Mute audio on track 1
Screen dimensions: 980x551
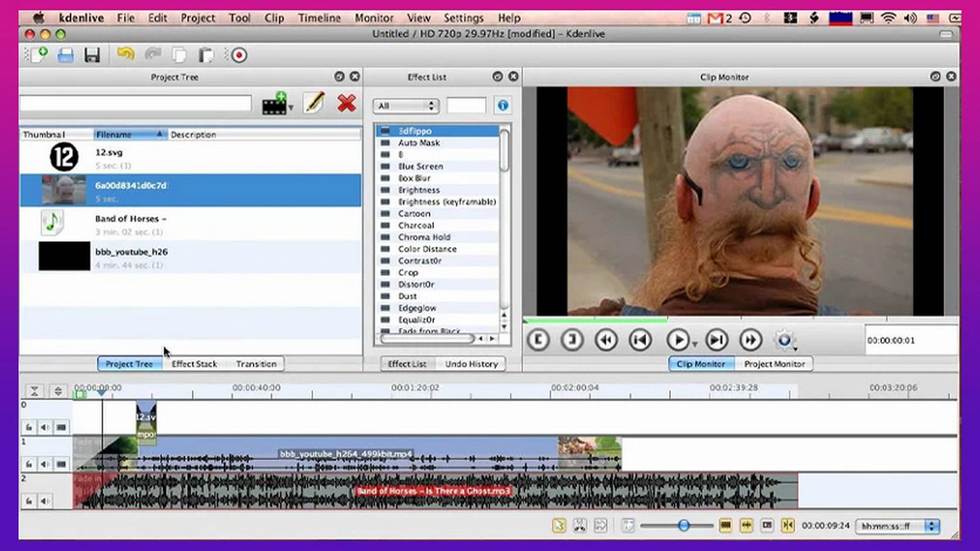(x=45, y=464)
